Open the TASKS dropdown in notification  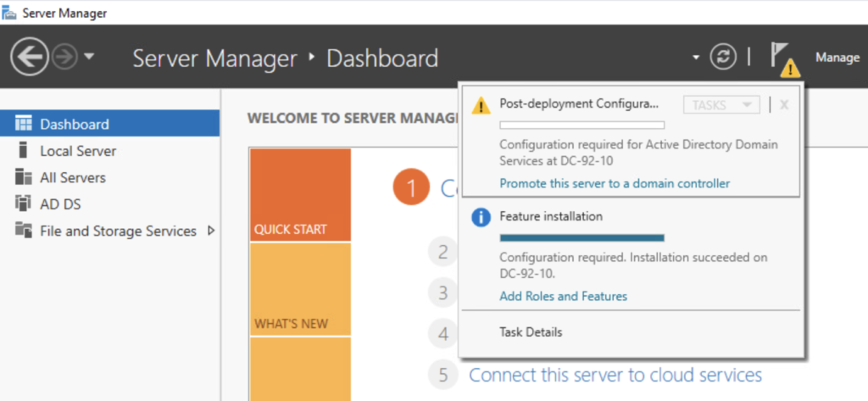(x=721, y=104)
